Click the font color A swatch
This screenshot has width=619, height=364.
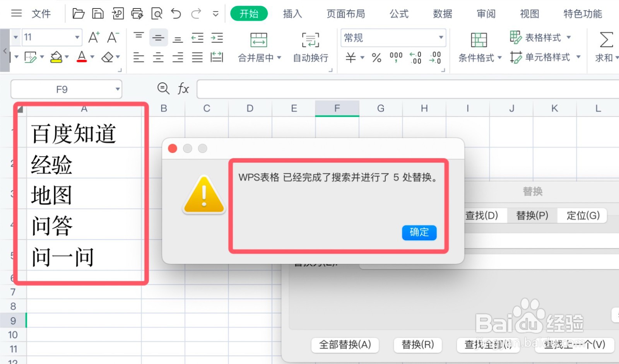82,57
